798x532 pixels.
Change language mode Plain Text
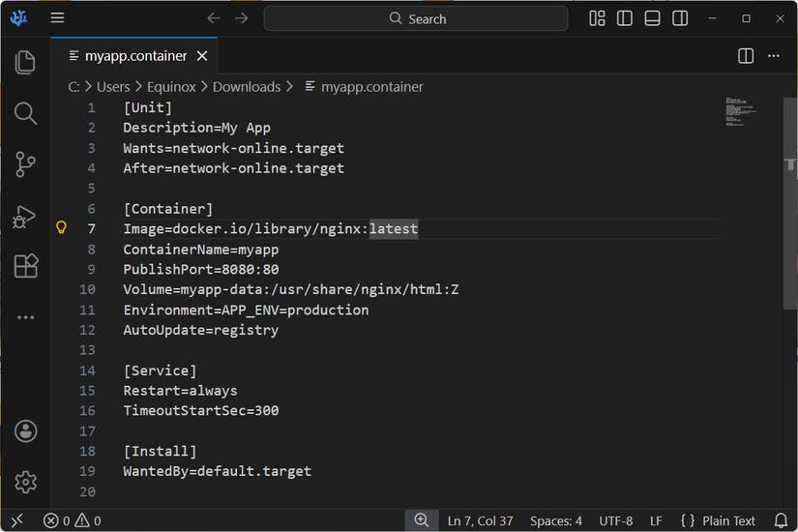728,520
